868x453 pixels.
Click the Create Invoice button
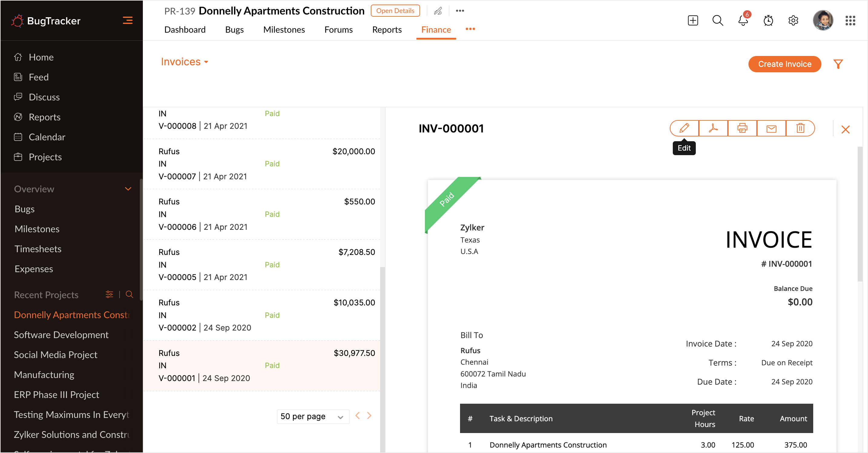coord(784,64)
